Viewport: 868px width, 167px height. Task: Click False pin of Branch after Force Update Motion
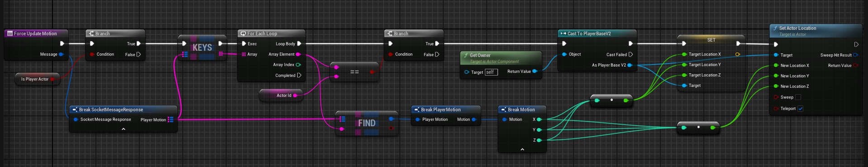pos(138,54)
